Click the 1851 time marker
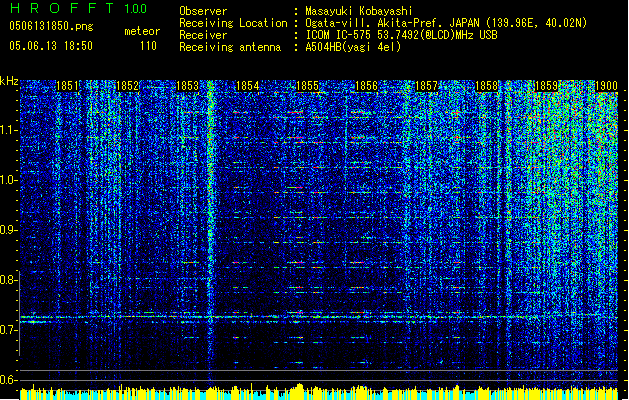The image size is (629, 400). (x=67, y=86)
